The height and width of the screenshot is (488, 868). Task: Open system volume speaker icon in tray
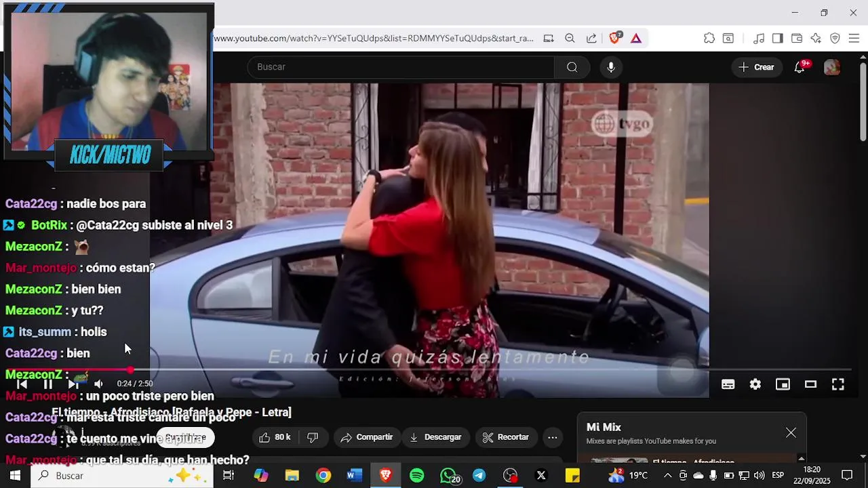[759, 476]
